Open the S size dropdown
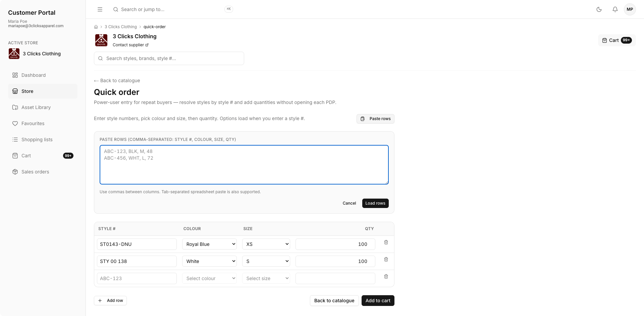 click(x=266, y=261)
